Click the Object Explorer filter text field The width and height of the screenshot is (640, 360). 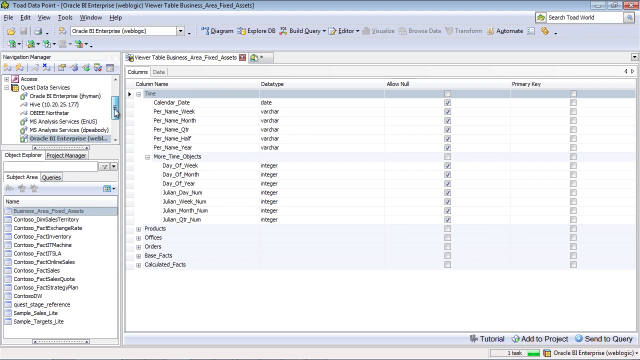click(51, 167)
